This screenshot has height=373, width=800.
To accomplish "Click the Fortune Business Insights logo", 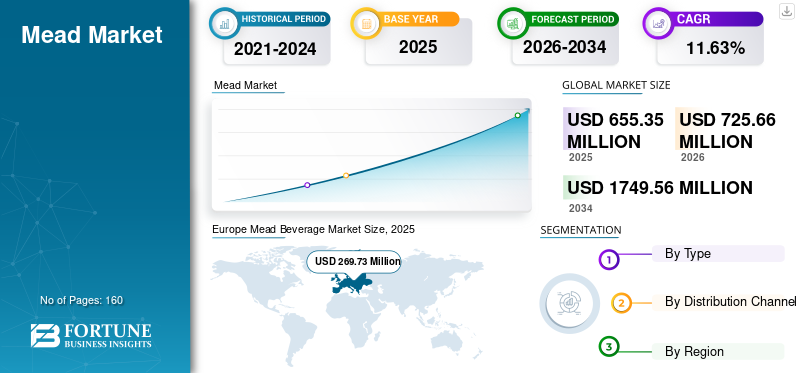I will click(91, 335).
